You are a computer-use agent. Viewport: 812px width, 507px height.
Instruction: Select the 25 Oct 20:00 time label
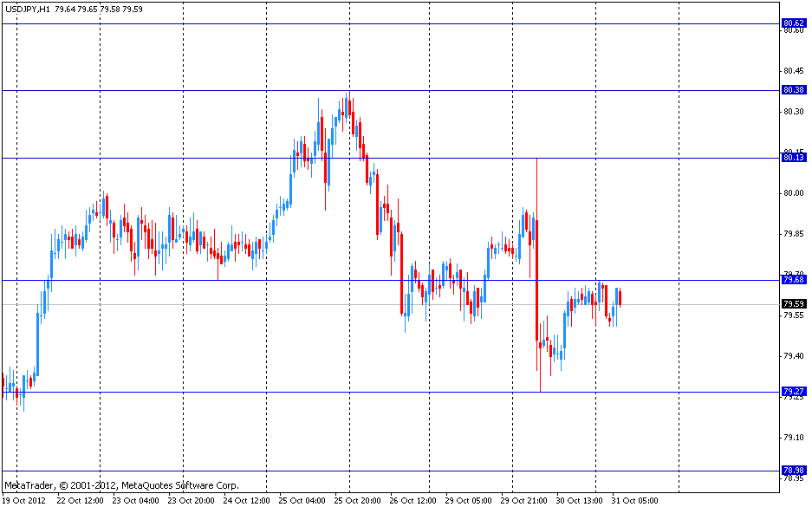358,500
